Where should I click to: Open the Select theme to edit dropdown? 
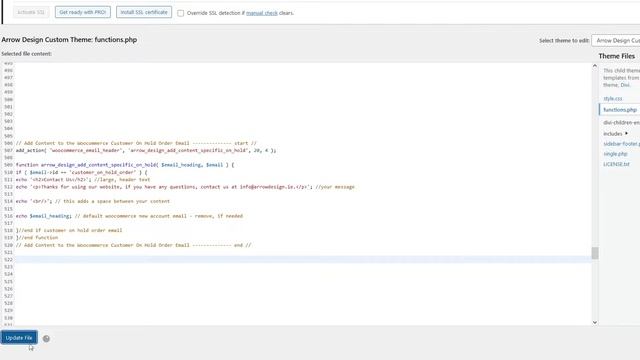[x=616, y=40]
